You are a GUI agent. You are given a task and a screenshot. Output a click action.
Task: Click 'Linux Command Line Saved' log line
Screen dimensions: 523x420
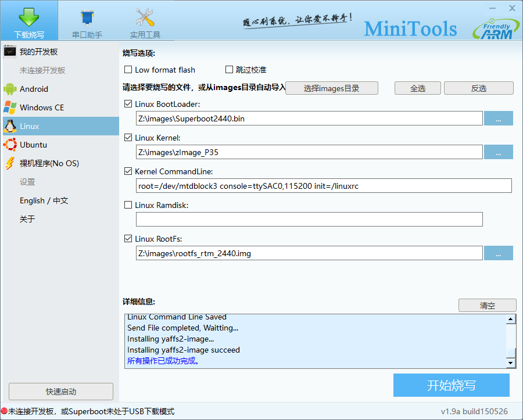click(177, 317)
